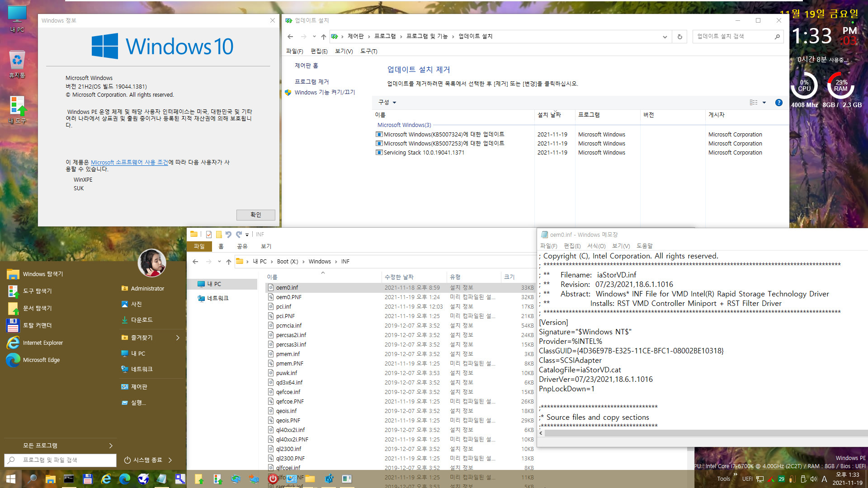Open Windows 기능 켜기/끄기 link
This screenshot has width=868, height=488.
point(325,92)
